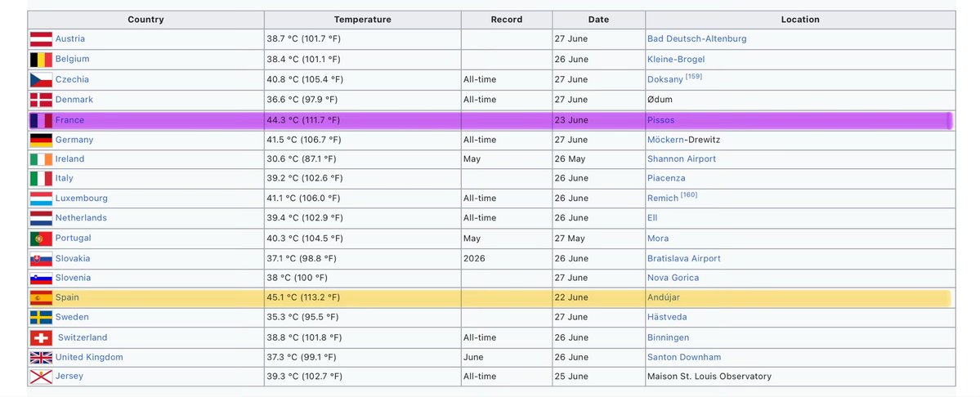Open the Santon Downham link
The height and width of the screenshot is (397, 980).
pyautogui.click(x=684, y=357)
